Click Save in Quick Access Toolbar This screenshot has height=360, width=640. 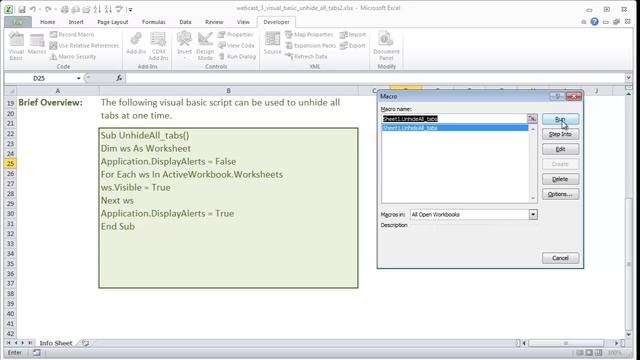pyautogui.click(x=22, y=9)
